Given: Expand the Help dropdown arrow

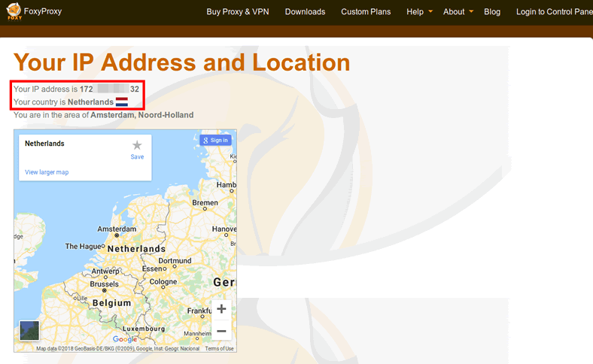Looking at the screenshot, I should click(x=430, y=11).
